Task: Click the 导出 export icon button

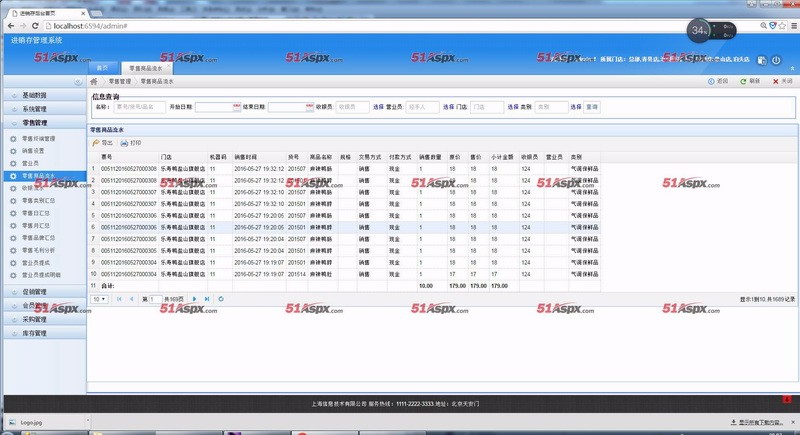Action: coord(95,143)
